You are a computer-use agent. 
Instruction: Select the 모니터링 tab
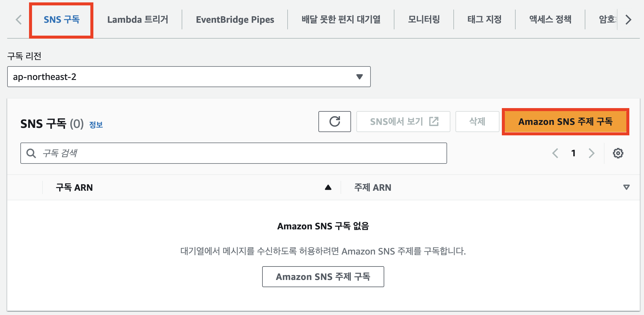tap(424, 19)
